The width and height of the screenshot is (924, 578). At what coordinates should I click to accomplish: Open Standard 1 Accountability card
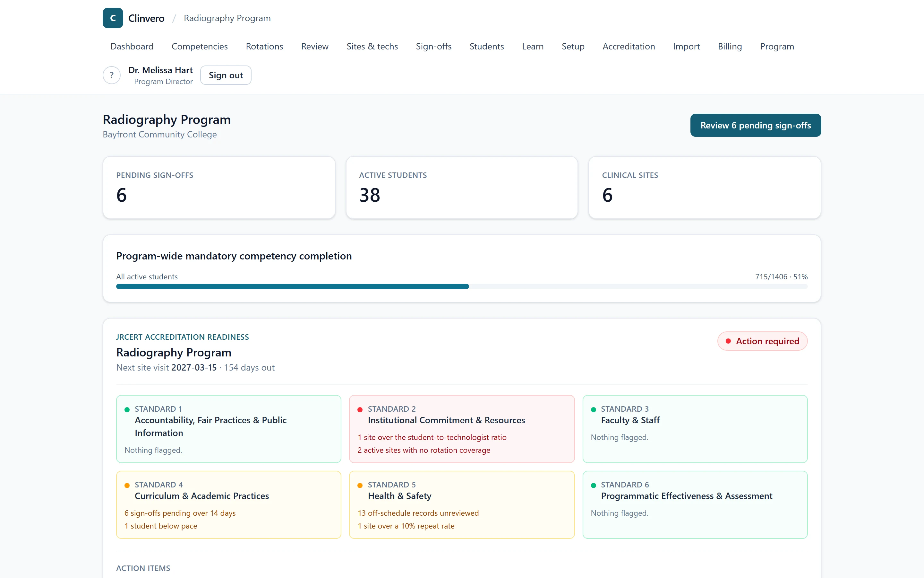(x=229, y=429)
